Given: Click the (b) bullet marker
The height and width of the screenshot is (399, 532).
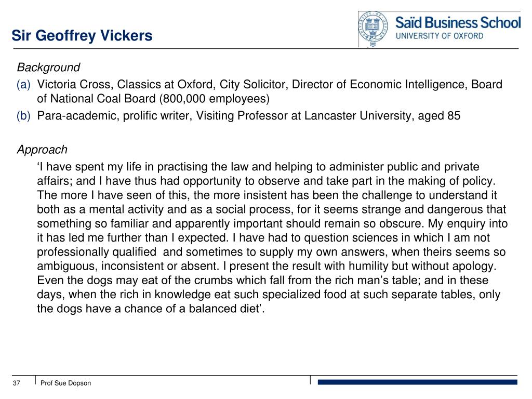Looking at the screenshot, I should pos(23,116).
